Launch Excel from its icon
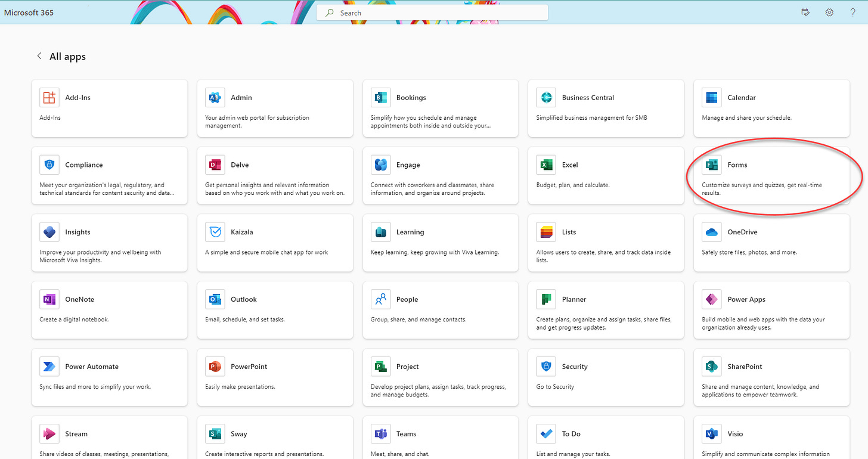Viewport: 868px width, 459px height. 545,165
